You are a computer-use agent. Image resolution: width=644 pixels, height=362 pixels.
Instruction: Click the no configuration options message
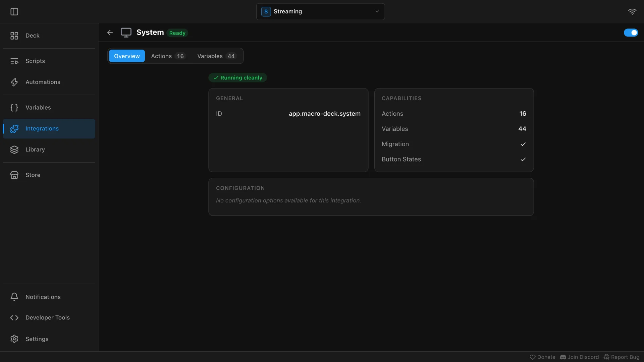288,200
